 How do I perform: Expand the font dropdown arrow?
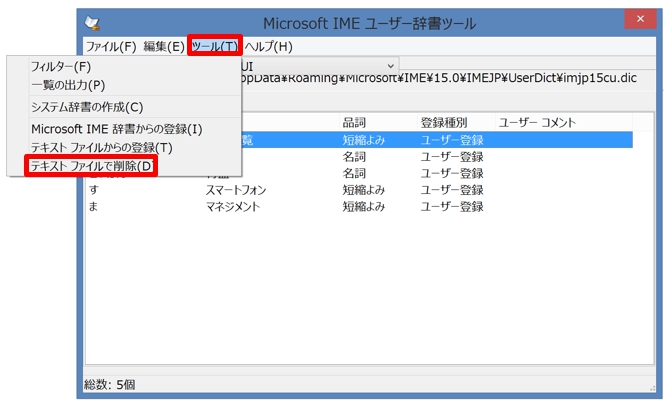click(x=390, y=66)
